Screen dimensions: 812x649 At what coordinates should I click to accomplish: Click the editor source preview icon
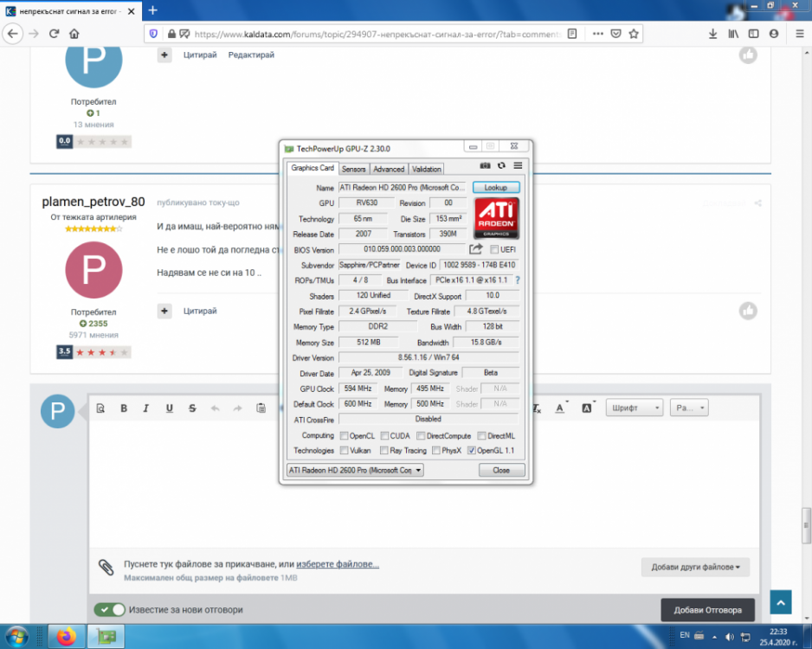click(100, 408)
